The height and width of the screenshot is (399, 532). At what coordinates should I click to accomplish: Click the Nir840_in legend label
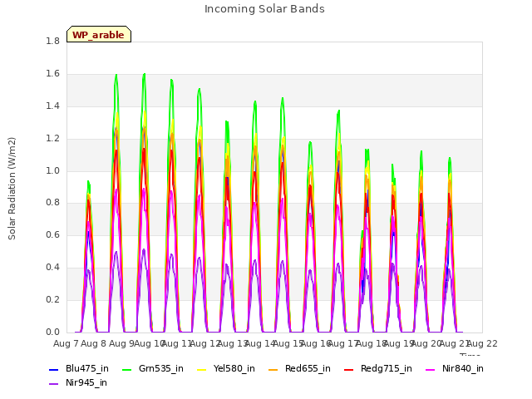(x=462, y=369)
